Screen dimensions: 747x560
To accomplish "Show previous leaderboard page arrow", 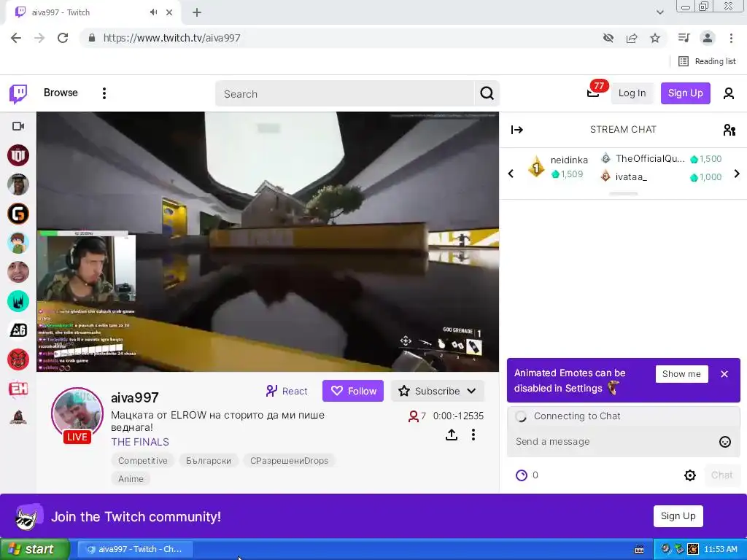I will (x=511, y=174).
